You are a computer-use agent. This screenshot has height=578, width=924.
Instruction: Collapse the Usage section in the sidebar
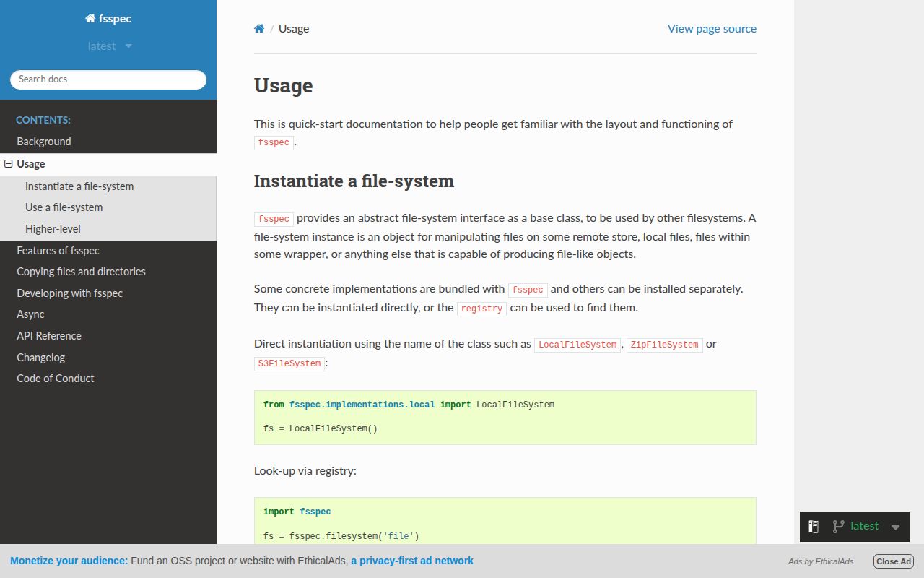(9, 164)
